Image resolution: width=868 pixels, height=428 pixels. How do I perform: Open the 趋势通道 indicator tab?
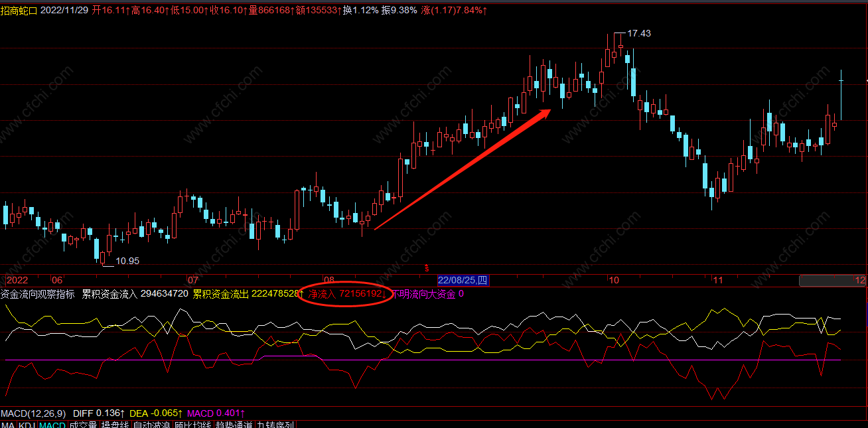[x=234, y=425]
